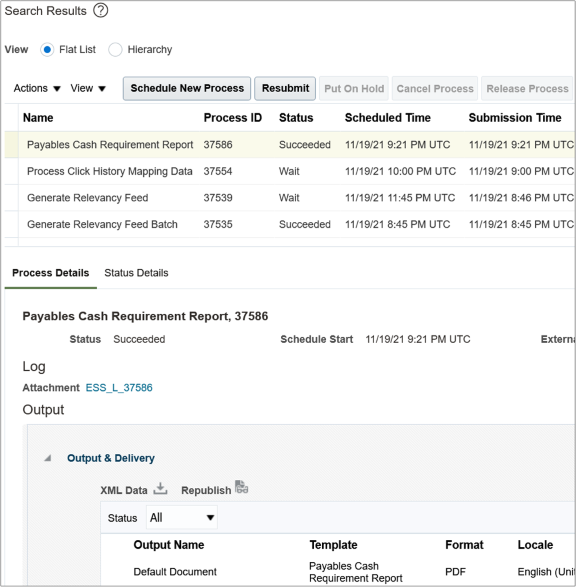The width and height of the screenshot is (576, 587).
Task: Select the Generate Relevancy Feed Batch row
Action: [x=290, y=224]
